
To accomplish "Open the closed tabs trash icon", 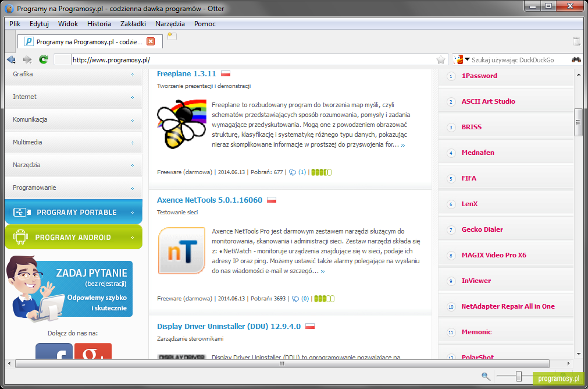I will tap(577, 41).
